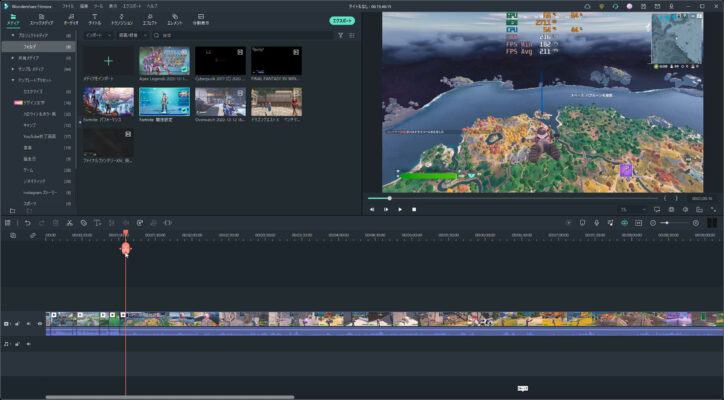
Task: Open the File menu
Action: coord(68,6)
